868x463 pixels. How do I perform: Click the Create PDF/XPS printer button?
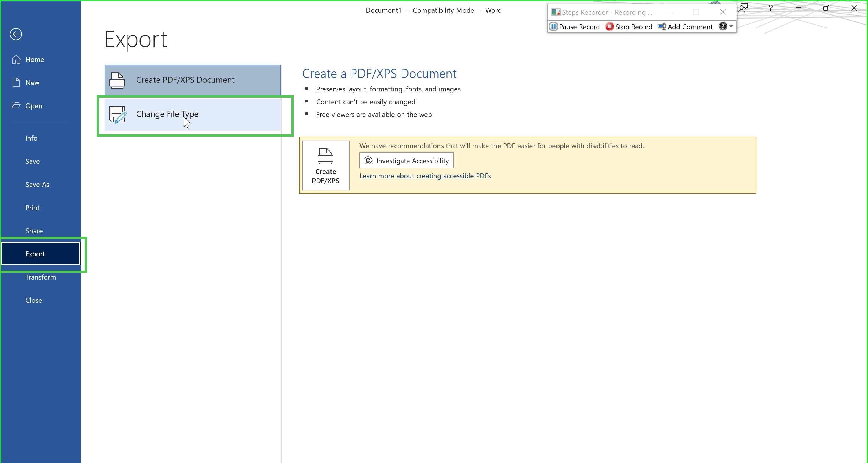pos(325,166)
